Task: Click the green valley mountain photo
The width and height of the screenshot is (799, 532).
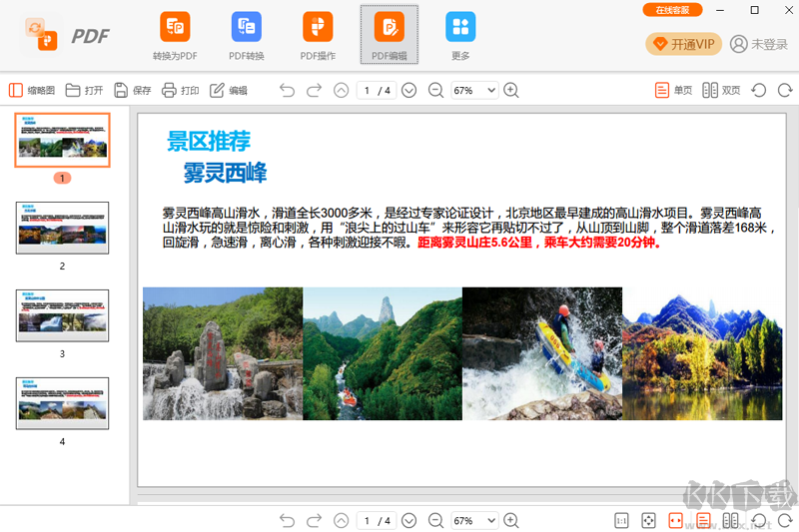Action: pos(383,353)
